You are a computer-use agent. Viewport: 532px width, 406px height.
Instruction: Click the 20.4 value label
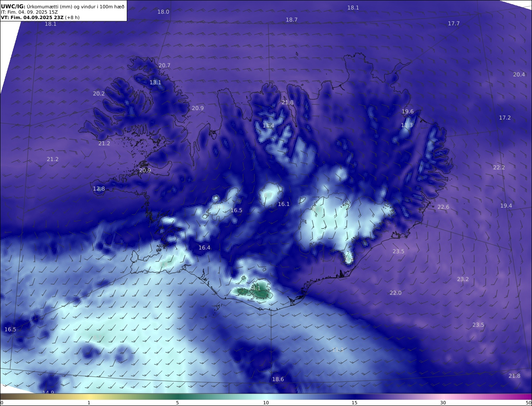519,74
